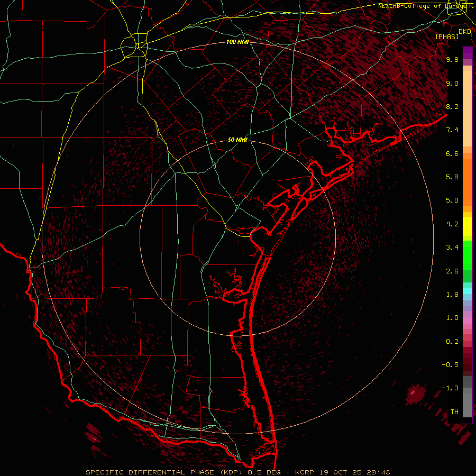This screenshot has width=476, height=476.
Task: Click the isolated radar echo with pink pixel offshore
Action: (x=415, y=394)
